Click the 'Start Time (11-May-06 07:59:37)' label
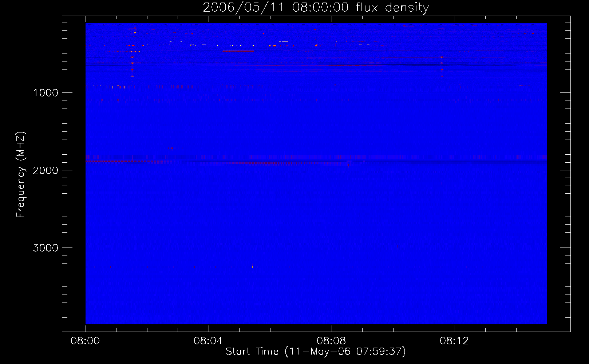Viewport: 589px width, 364px height. [316, 352]
